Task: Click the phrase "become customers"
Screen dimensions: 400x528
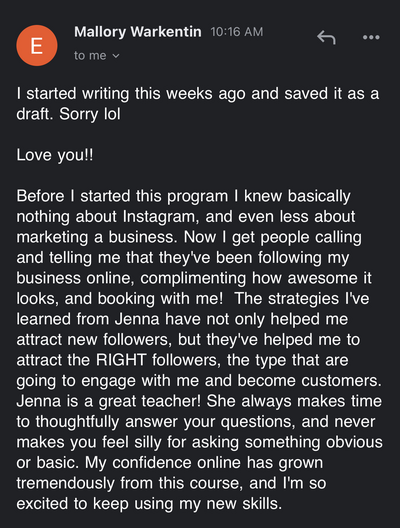Action: pos(309,381)
